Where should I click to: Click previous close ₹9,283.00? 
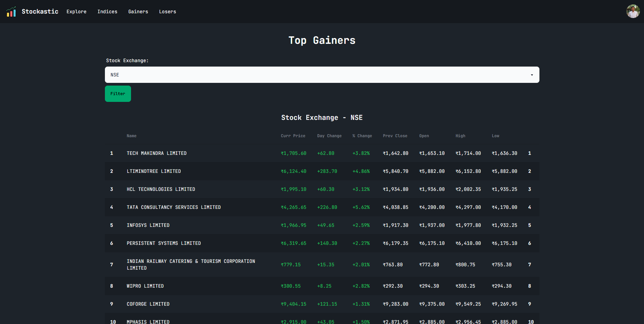click(x=396, y=304)
